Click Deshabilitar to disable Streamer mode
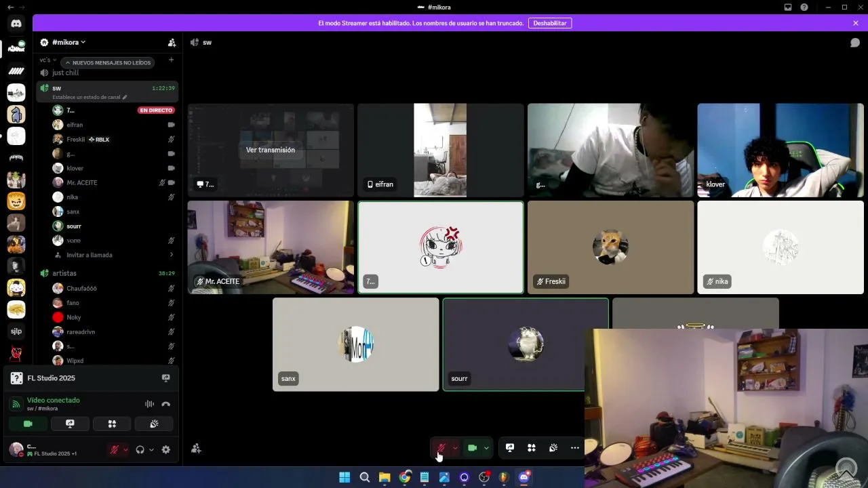Viewport: 868px width, 488px height. [x=550, y=23]
